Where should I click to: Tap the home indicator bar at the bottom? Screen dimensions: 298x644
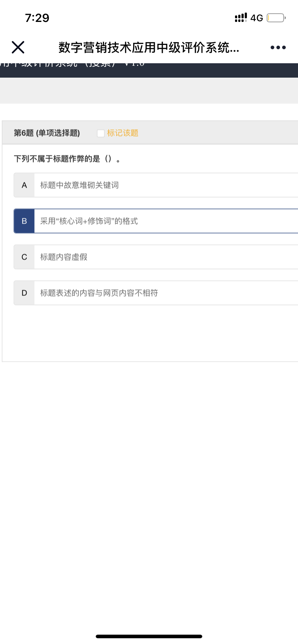[149, 636]
